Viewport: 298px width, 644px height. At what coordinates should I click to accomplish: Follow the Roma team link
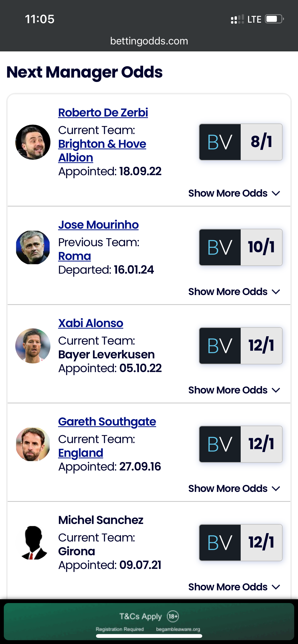[x=75, y=256]
